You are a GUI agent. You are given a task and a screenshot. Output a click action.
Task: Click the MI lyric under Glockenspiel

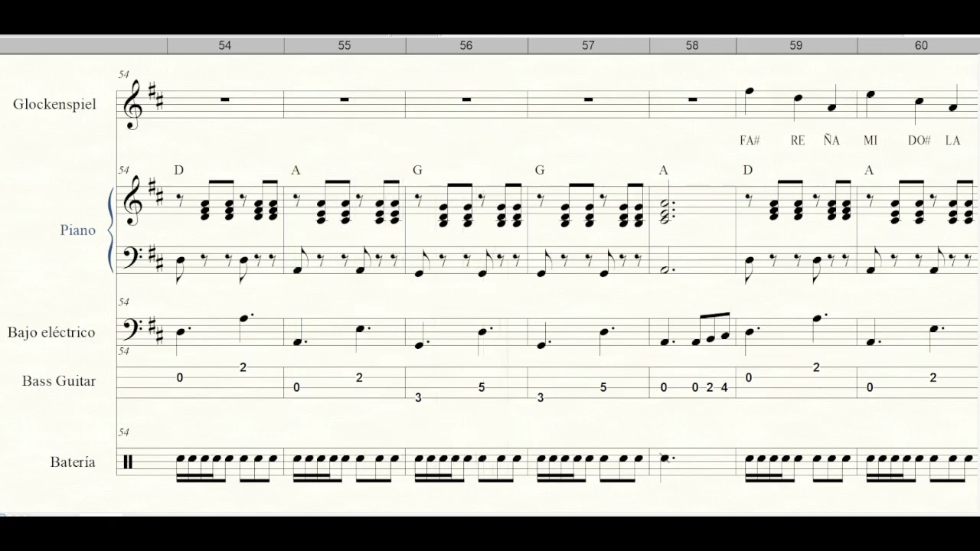pos(871,140)
